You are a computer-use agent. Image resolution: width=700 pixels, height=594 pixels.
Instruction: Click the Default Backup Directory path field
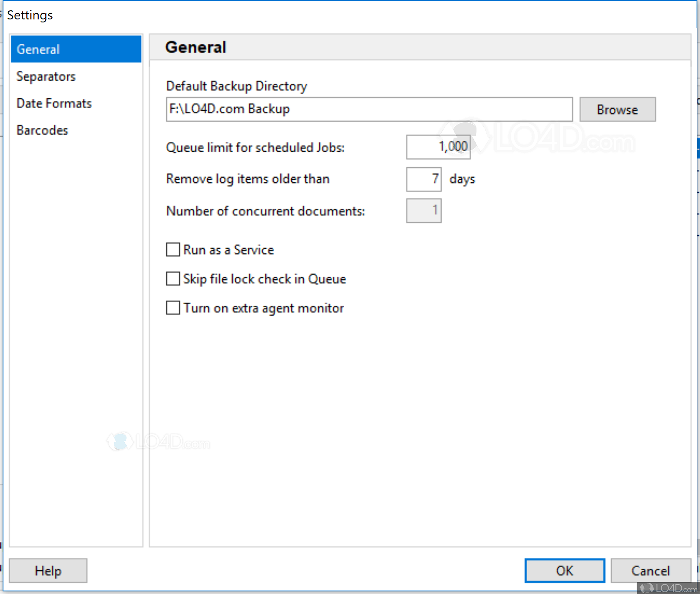[369, 109]
